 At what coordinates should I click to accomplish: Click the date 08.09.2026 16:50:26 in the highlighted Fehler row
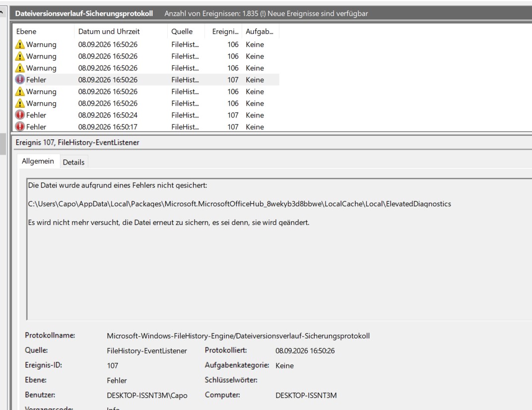tap(108, 80)
